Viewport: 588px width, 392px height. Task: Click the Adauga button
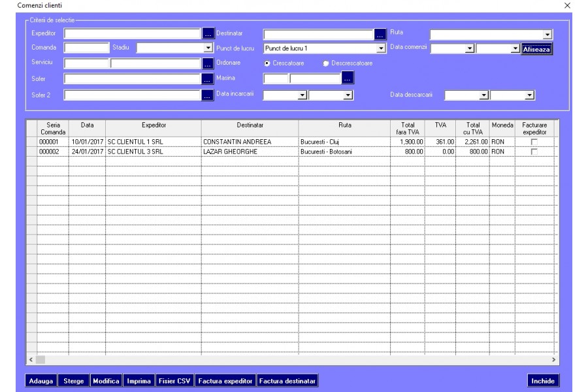tap(41, 381)
